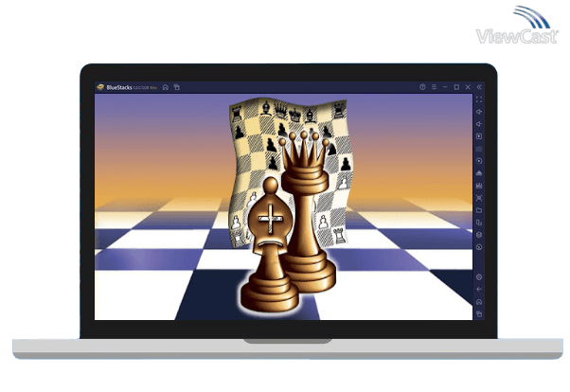Close the BlueStacks window
This screenshot has height=392, width=570.
click(x=468, y=87)
